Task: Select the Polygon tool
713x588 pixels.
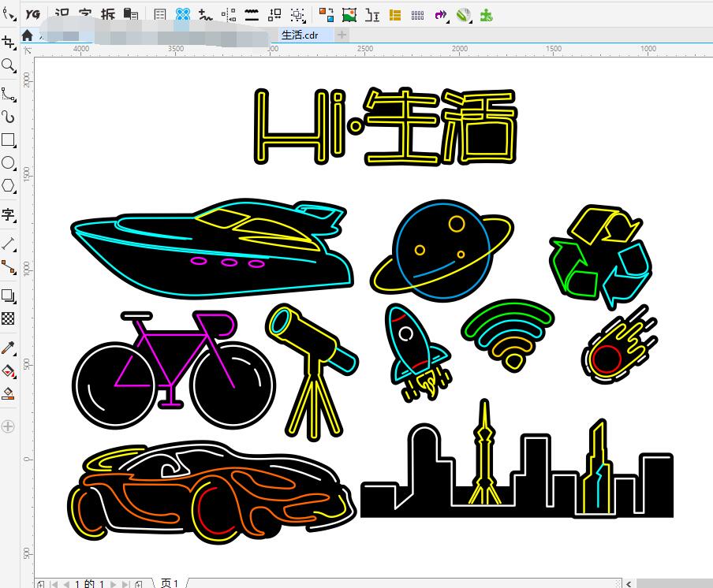Action: pos(9,186)
